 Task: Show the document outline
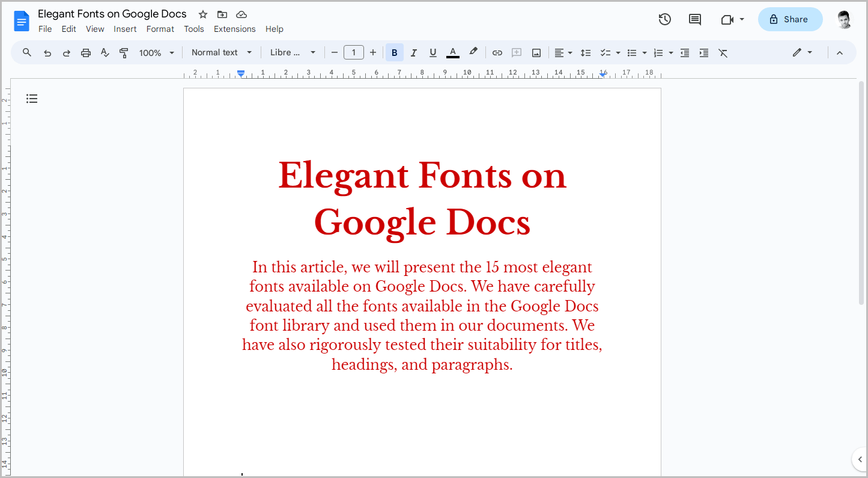(x=32, y=98)
